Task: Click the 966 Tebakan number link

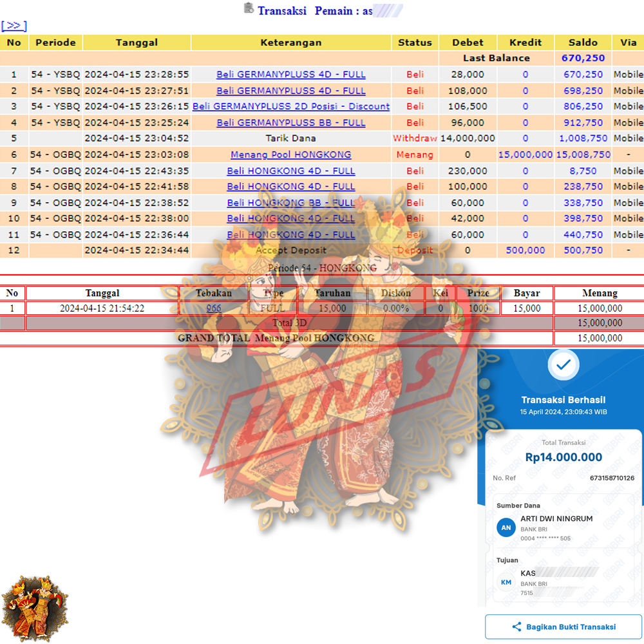Action: [214, 308]
